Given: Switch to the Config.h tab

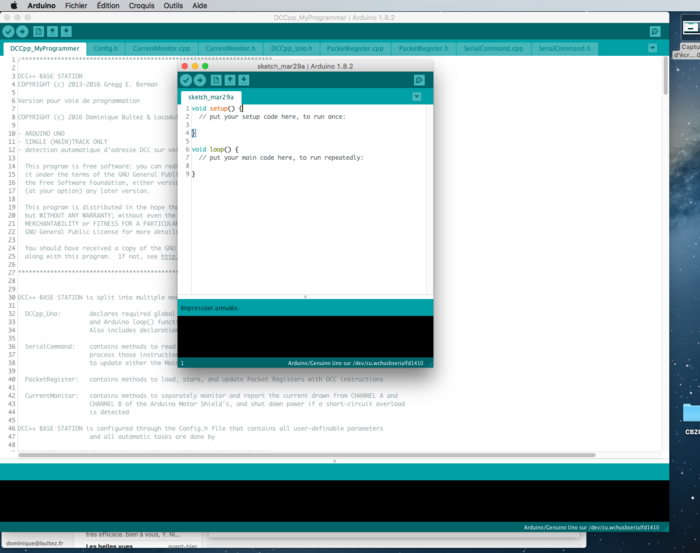Looking at the screenshot, I should click(x=106, y=49).
